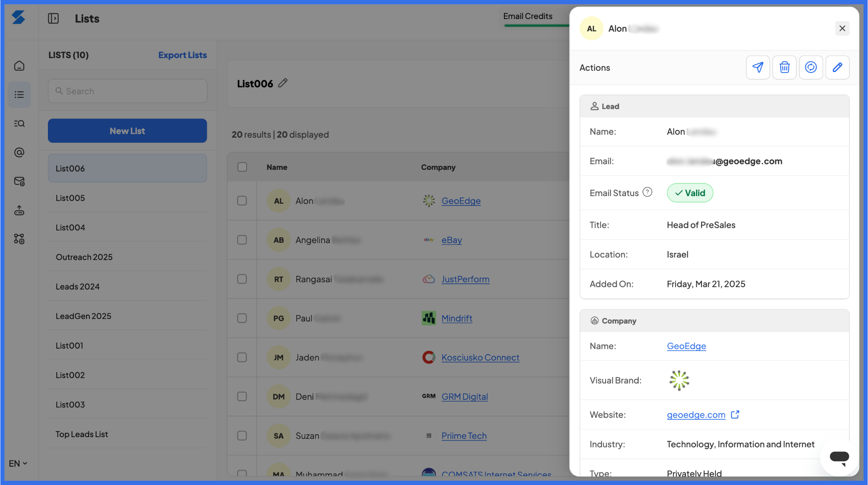
Task: Select List004 in the lists sidebar
Action: pyautogui.click(x=127, y=227)
